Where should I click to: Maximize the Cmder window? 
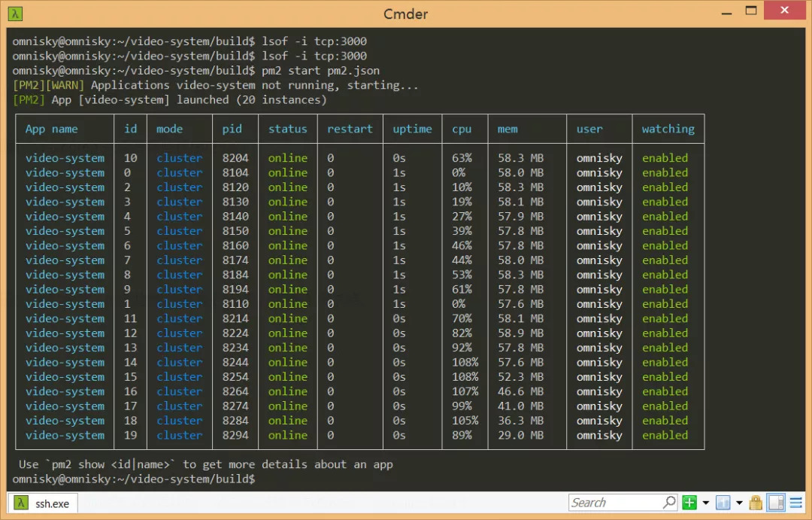pos(750,11)
